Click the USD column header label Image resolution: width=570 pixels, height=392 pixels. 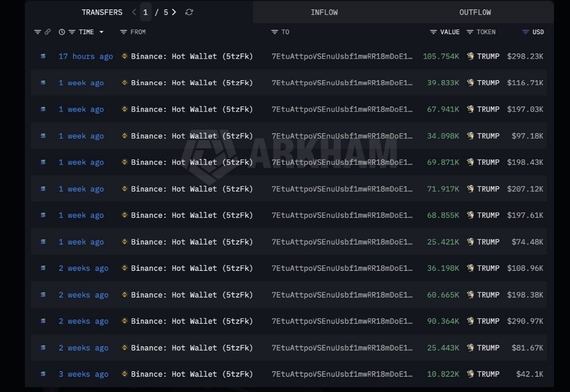538,32
